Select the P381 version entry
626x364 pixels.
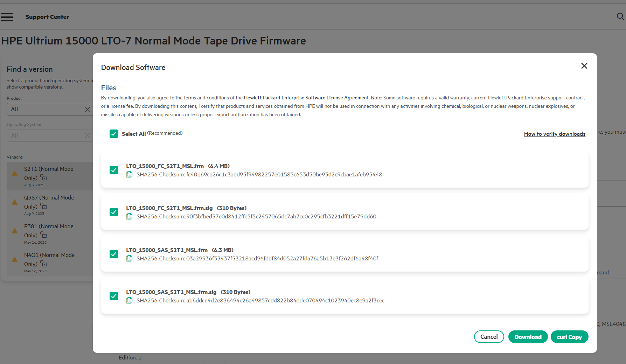49,231
